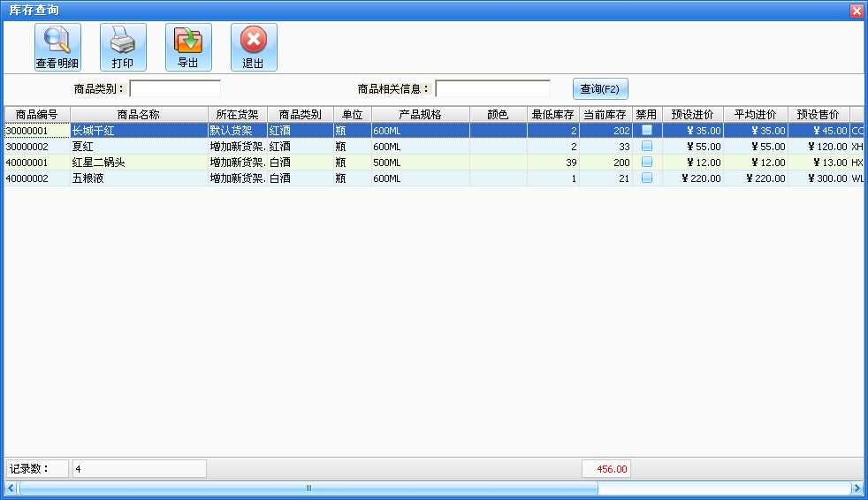Toggle 禁用 checkbox for 五粮液
The image size is (868, 500).
[646, 178]
